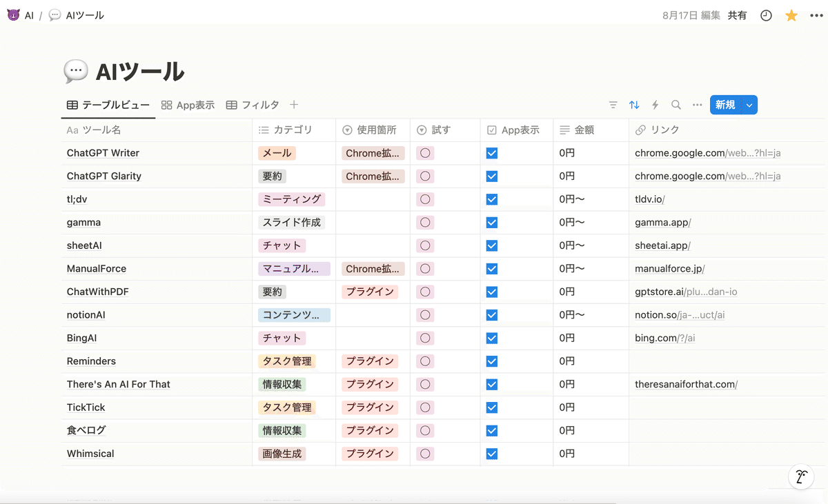Open メール category tag in ChatGPT Writer row
The width and height of the screenshot is (828, 504).
pyautogui.click(x=277, y=153)
